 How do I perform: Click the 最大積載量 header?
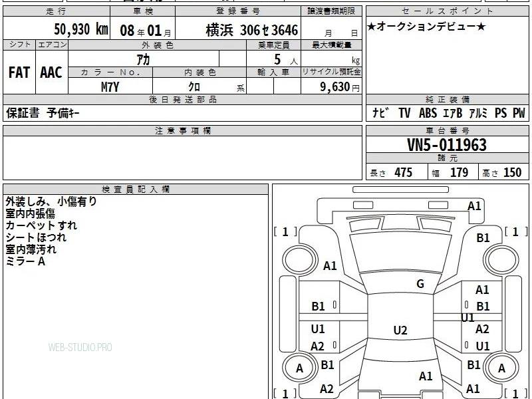[x=331, y=45]
